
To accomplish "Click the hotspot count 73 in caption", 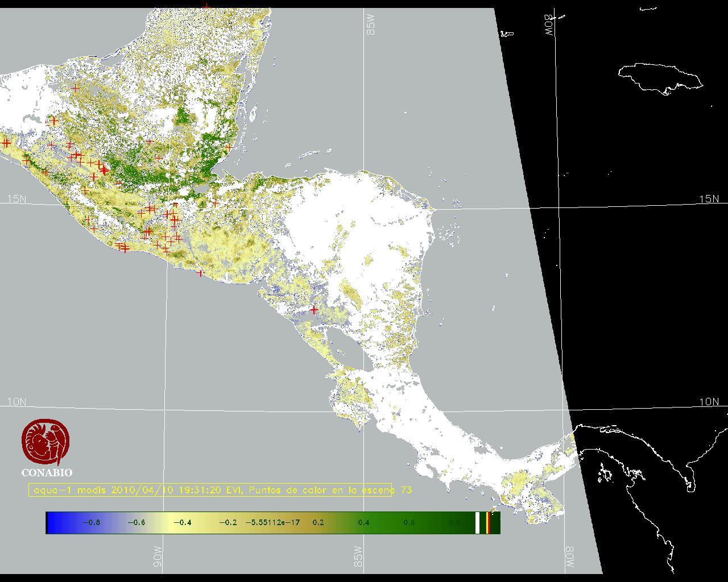I will click(x=406, y=490).
